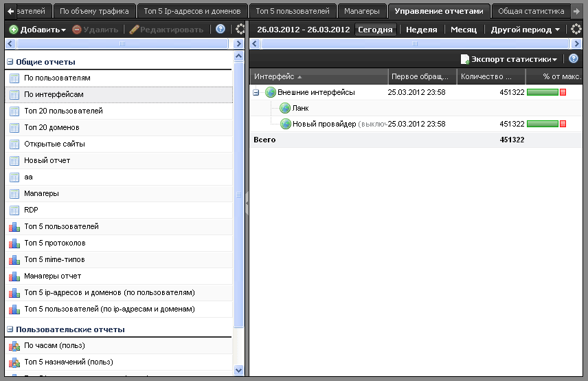Click the help icon in the left toolbar
Screen dimensions: 588x381
click(x=220, y=30)
